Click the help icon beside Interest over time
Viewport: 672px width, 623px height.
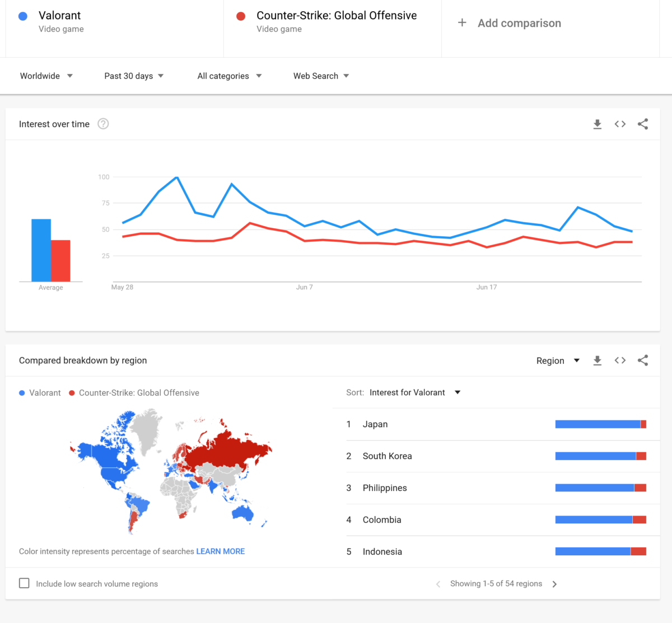pos(103,124)
